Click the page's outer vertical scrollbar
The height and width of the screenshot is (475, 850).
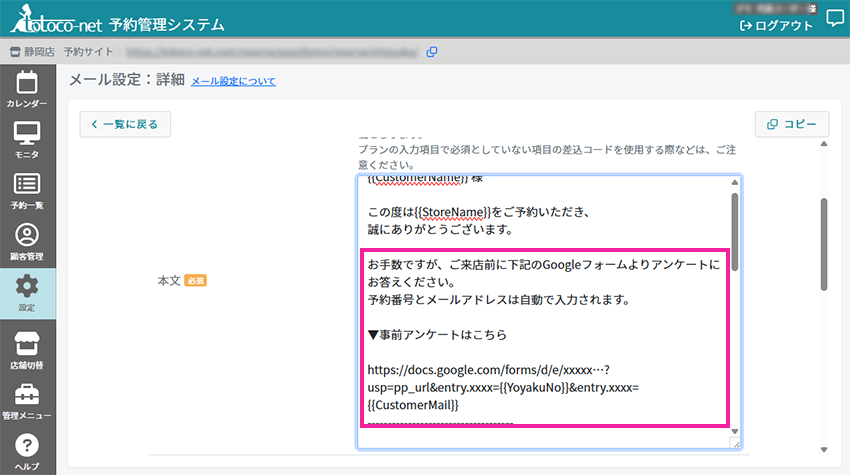[824, 245]
